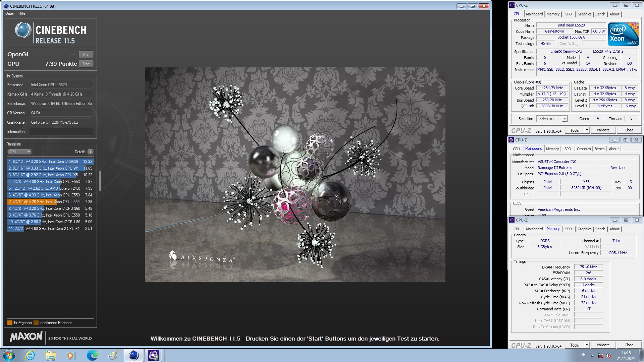Start the OpenGL benchmark
Image resolution: width=644 pixels, height=362 pixels.
[86, 55]
